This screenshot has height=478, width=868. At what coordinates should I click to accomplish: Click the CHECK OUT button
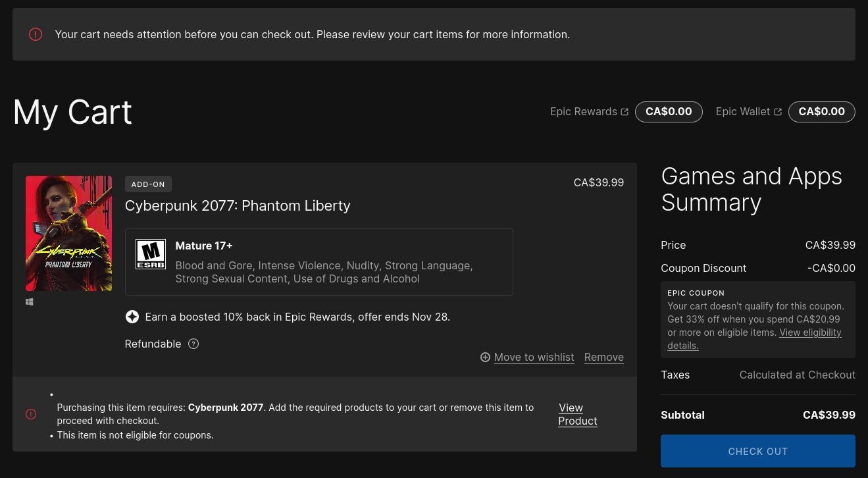click(757, 451)
